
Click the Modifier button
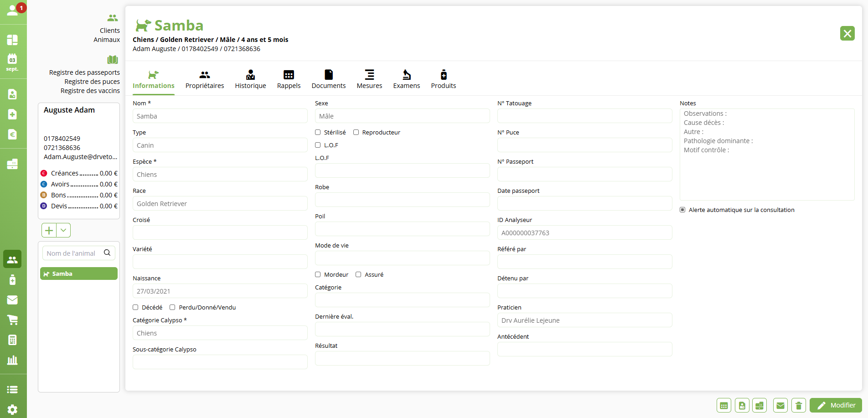click(x=836, y=405)
